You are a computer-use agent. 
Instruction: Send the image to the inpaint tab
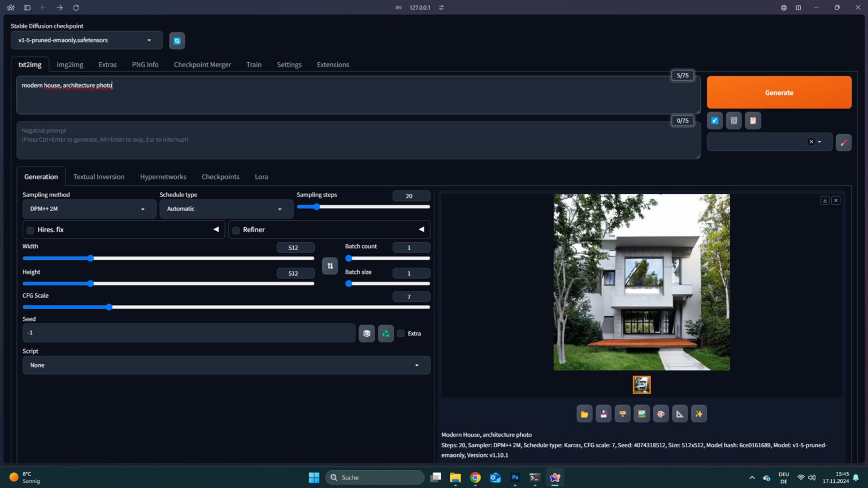click(661, 414)
